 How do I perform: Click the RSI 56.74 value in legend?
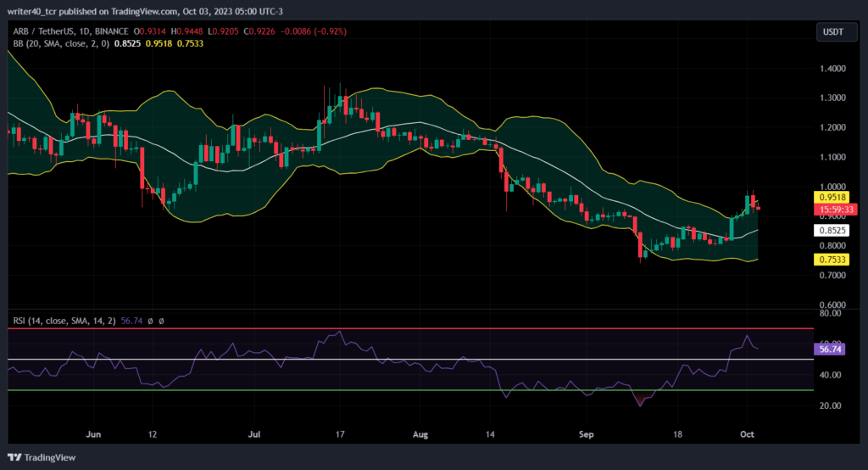pyautogui.click(x=131, y=321)
